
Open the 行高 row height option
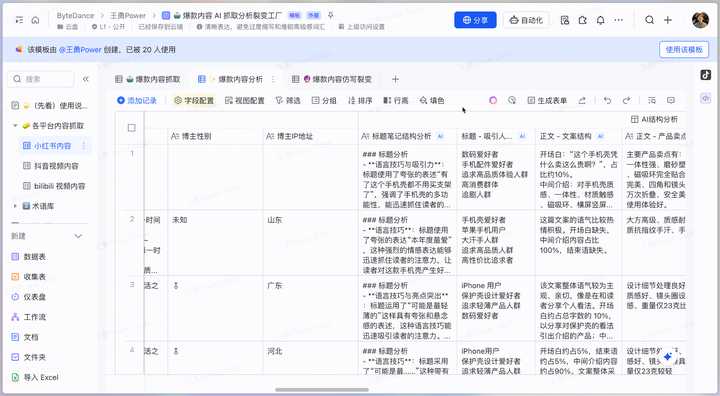pos(395,100)
